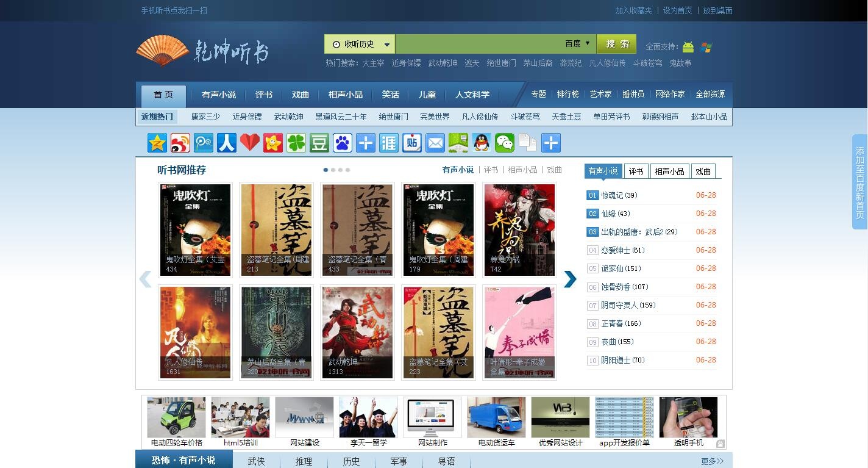Click 添加至百度新首页 side tab
This screenshot has width=868, height=468.
(x=859, y=182)
